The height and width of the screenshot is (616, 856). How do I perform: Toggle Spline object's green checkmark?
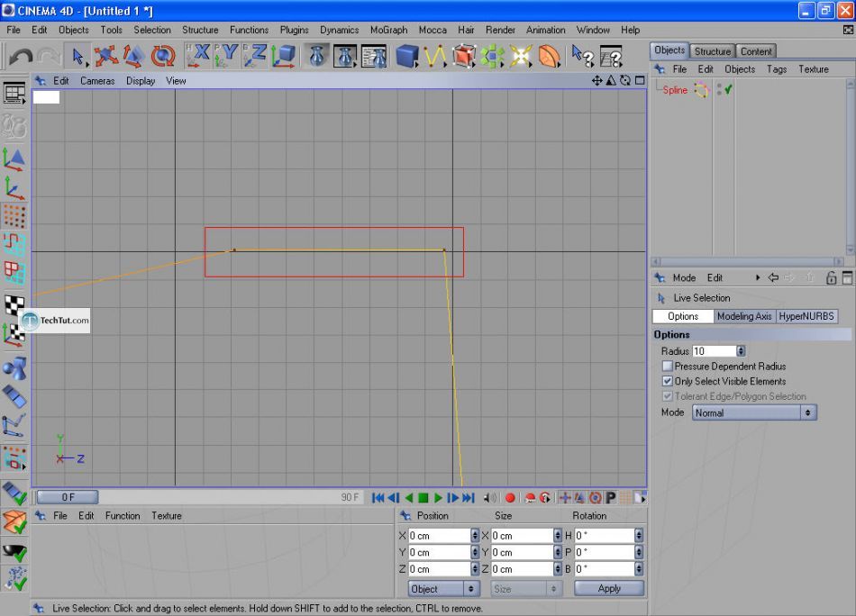[x=728, y=89]
